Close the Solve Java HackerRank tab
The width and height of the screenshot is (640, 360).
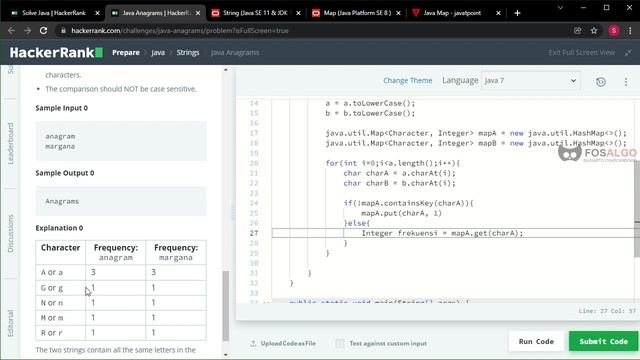pyautogui.click(x=97, y=13)
